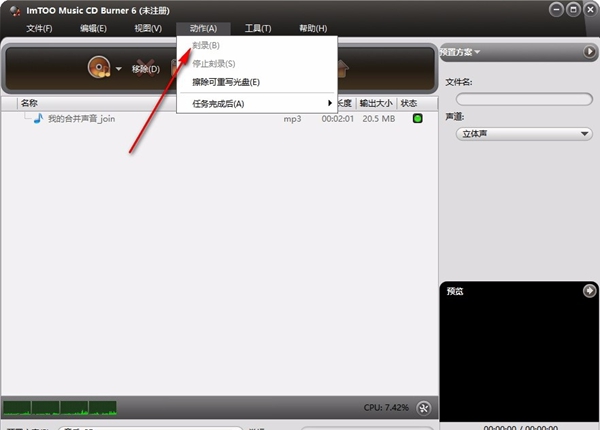Click the CPU usage graph
Screen dimensions: 600x430
[60, 408]
